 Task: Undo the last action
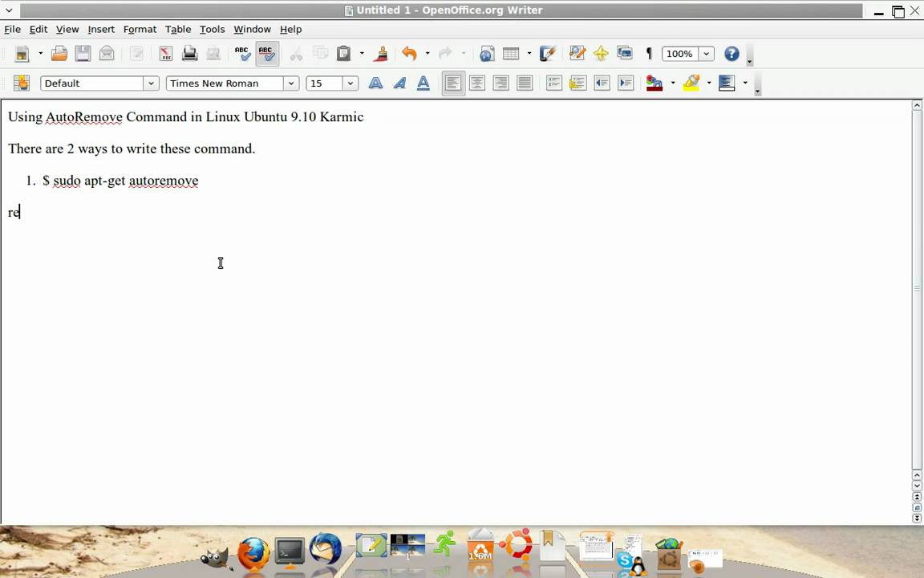click(409, 54)
